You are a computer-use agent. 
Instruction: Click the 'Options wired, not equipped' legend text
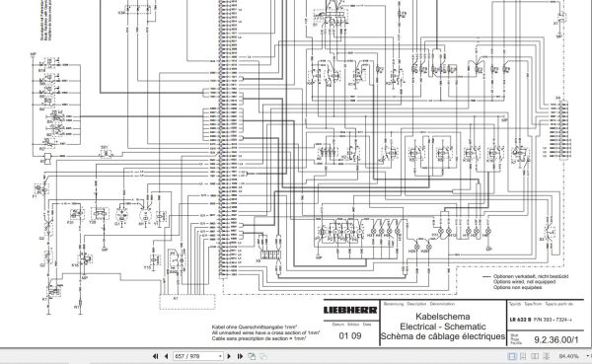(x=524, y=282)
